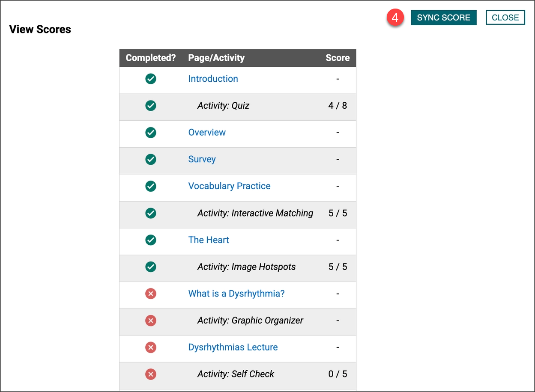535x392 pixels.
Task: Select the Activity: Graphic Organizer text
Action: [250, 321]
